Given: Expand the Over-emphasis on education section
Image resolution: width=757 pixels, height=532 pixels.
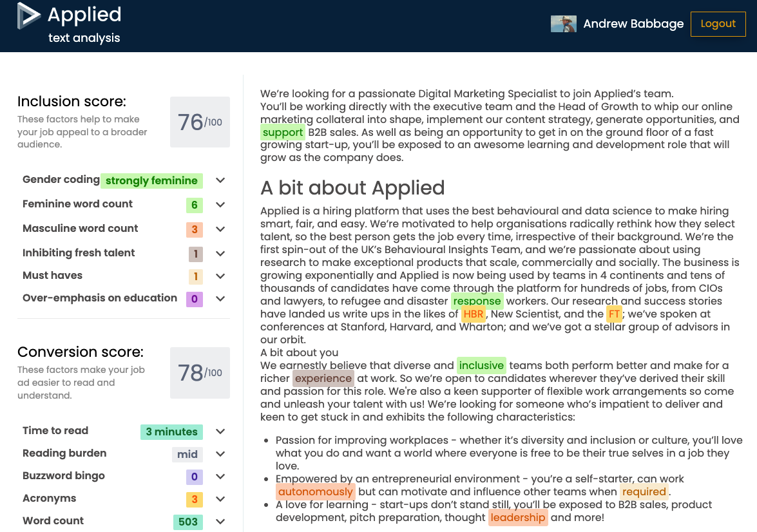Looking at the screenshot, I should click(x=220, y=299).
